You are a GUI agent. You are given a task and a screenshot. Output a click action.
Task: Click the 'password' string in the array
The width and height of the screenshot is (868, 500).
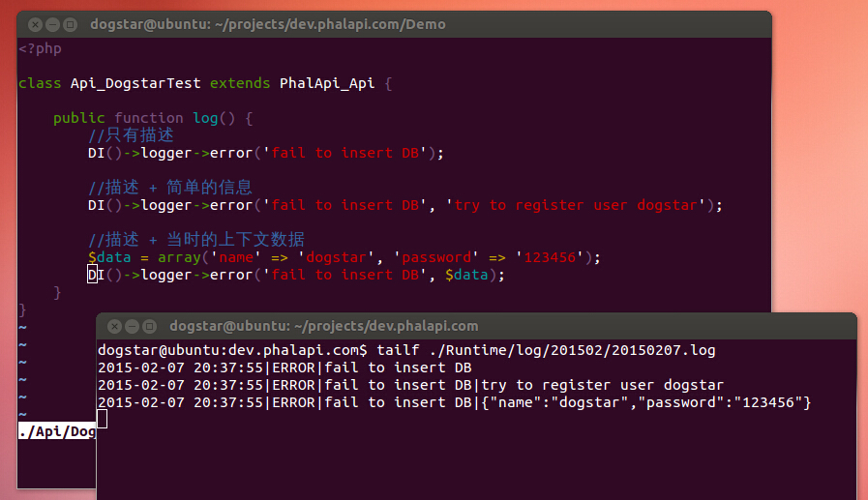pyautogui.click(x=436, y=258)
